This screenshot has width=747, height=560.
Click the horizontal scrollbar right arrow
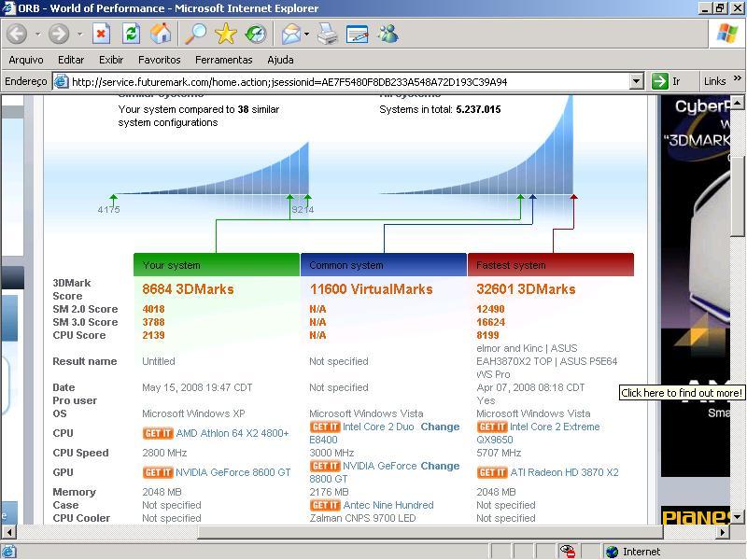pos(722,532)
